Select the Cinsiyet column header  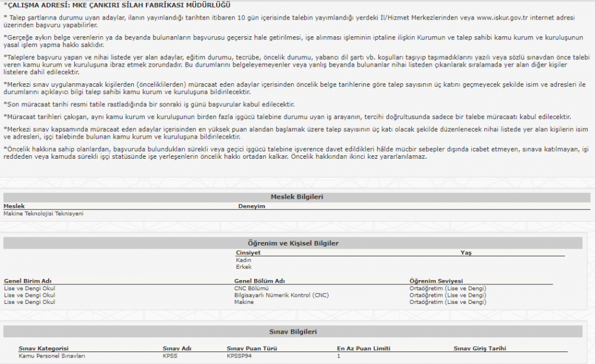click(x=248, y=253)
